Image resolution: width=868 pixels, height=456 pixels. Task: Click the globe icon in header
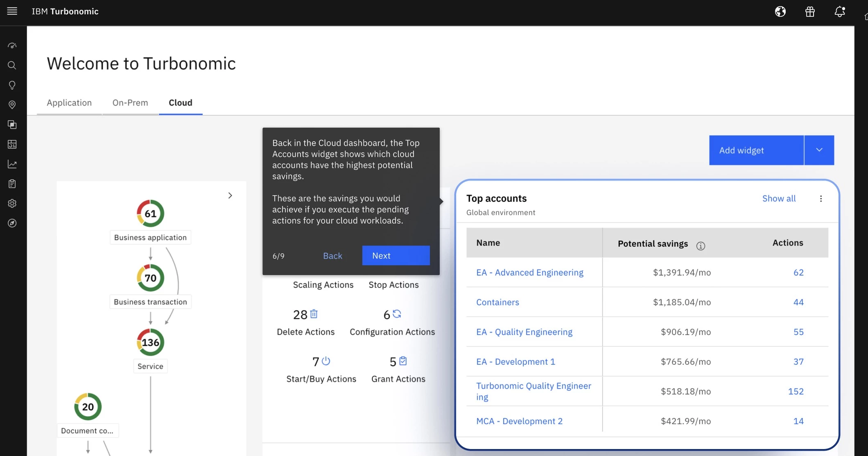coord(780,11)
